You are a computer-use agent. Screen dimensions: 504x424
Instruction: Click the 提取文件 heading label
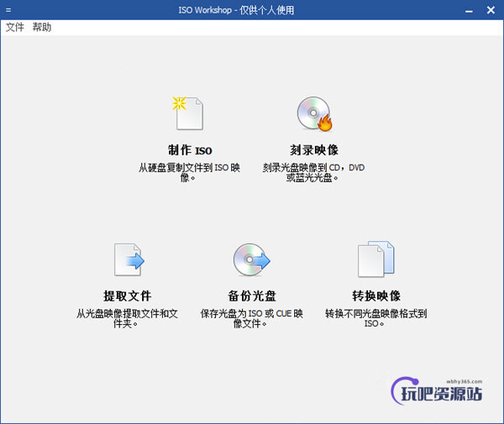(x=128, y=296)
